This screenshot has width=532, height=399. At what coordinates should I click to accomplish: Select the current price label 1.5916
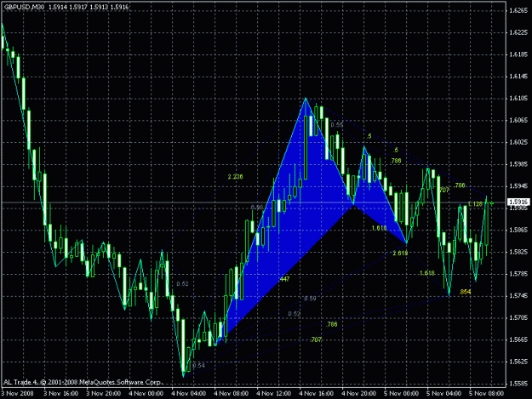[x=518, y=202]
